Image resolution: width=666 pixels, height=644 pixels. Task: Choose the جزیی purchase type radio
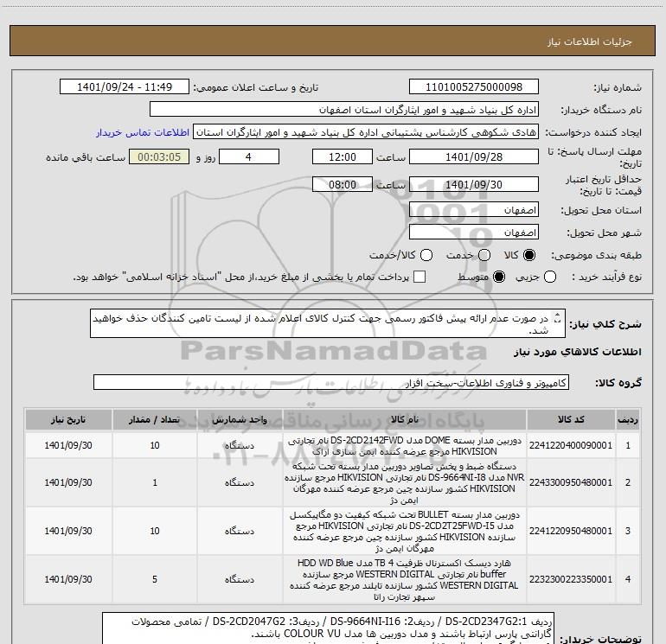click(550, 277)
